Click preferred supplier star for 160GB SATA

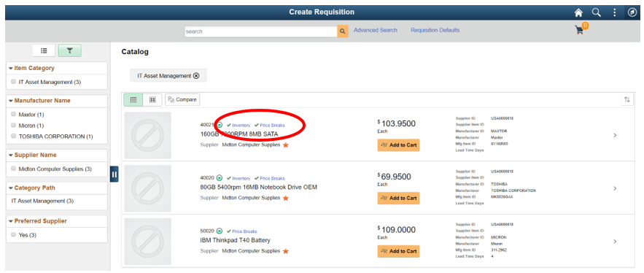pos(286,145)
